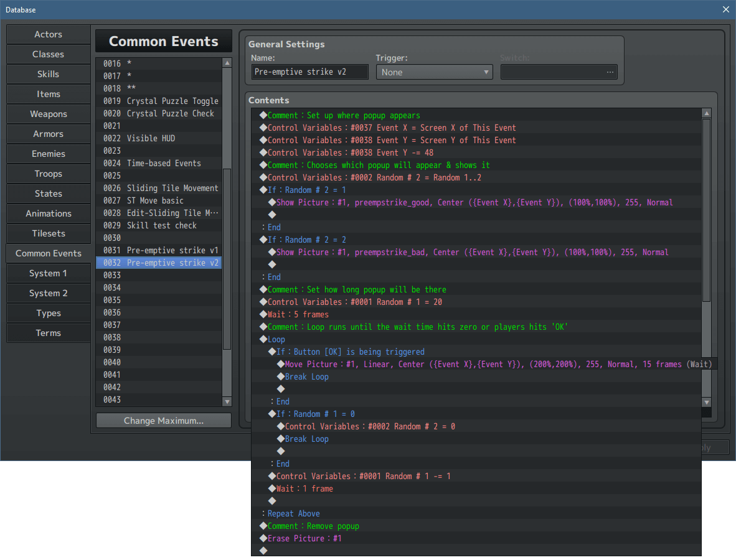Image resolution: width=736 pixels, height=560 pixels.
Task: Select the common events list scrollbar thumb
Action: tap(227, 259)
